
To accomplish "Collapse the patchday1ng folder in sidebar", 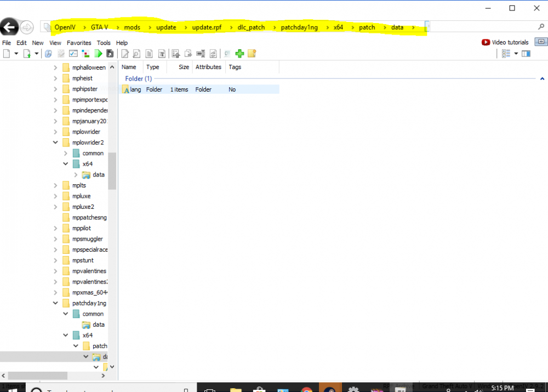I will click(x=55, y=303).
